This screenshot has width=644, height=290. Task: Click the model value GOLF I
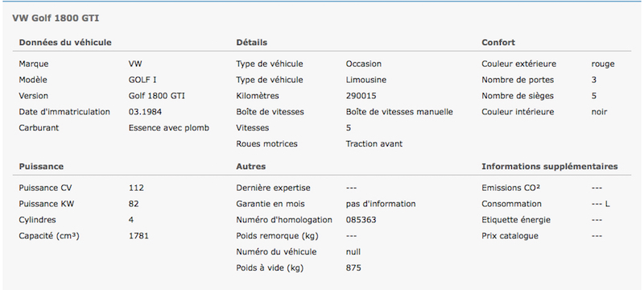point(142,80)
